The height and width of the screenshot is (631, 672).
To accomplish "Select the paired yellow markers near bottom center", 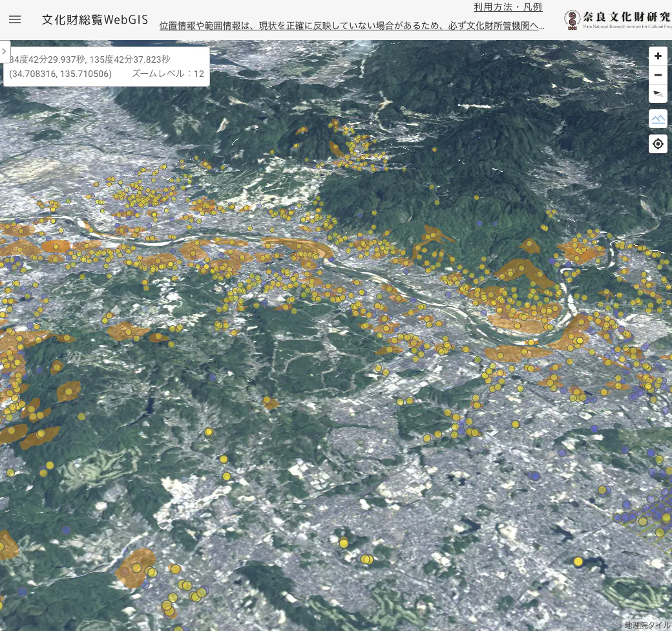I will click(367, 559).
